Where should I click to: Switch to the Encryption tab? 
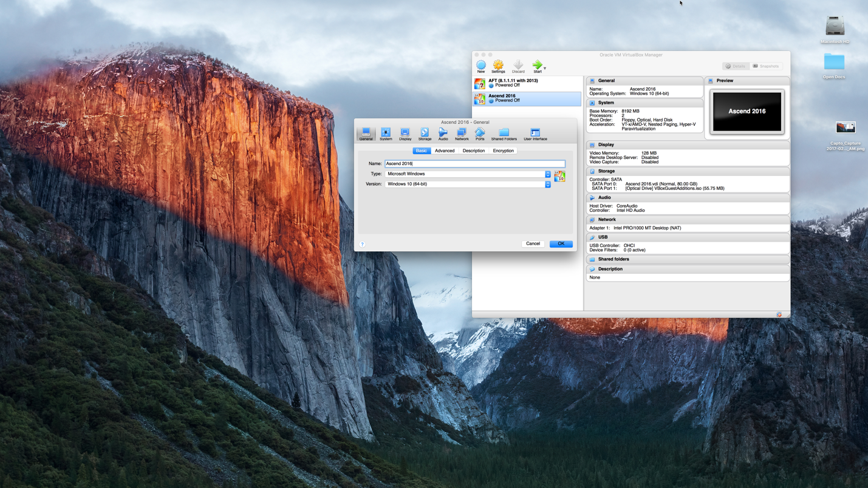503,151
